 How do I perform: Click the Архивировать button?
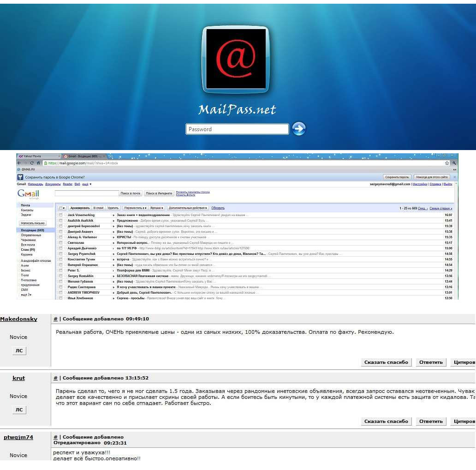80,208
